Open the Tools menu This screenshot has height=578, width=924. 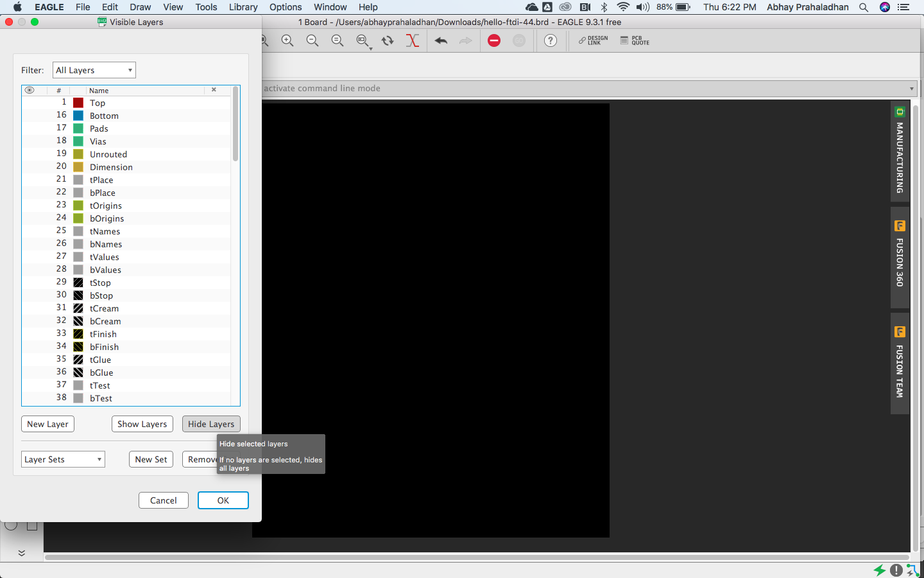(x=206, y=7)
